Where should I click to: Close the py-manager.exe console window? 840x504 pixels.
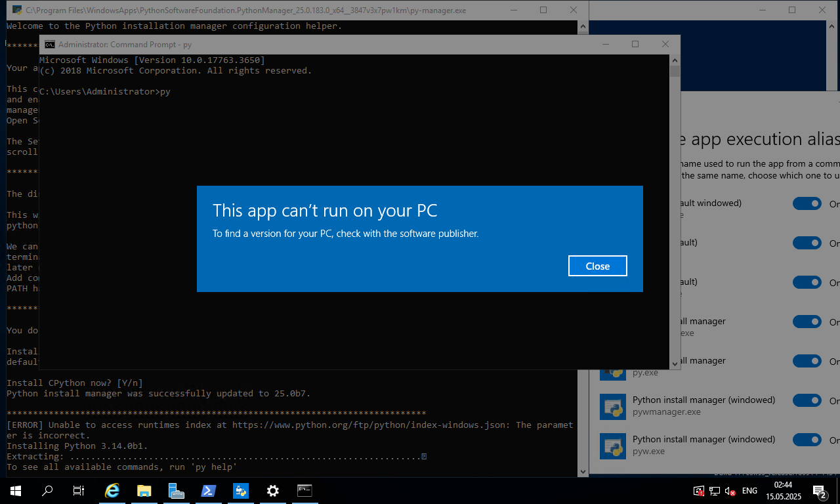coord(574,10)
